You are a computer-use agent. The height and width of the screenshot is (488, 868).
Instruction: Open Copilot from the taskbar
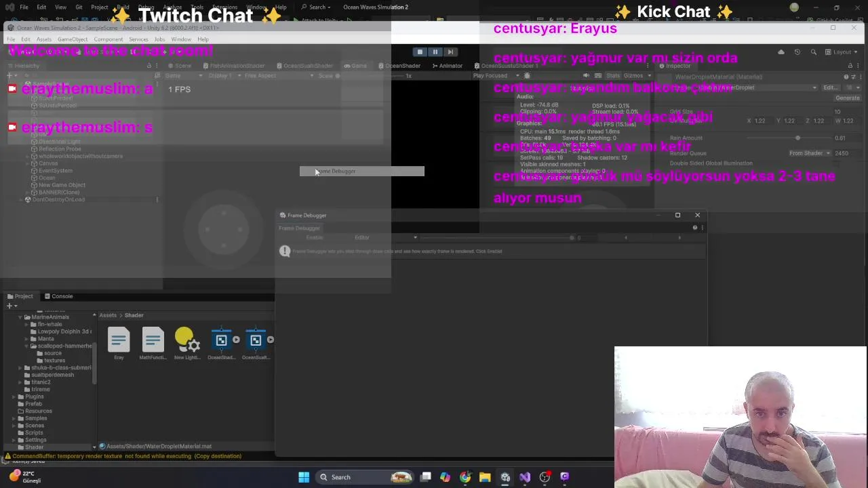445,477
